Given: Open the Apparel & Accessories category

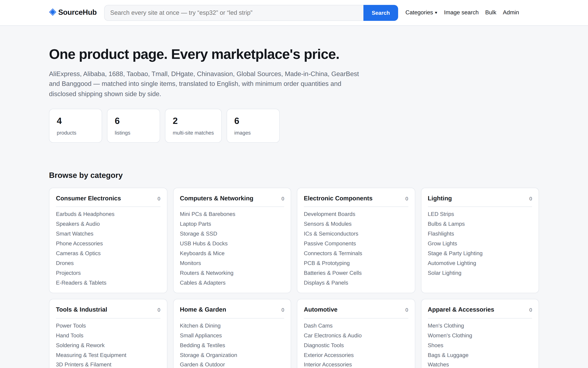Looking at the screenshot, I should tap(461, 310).
